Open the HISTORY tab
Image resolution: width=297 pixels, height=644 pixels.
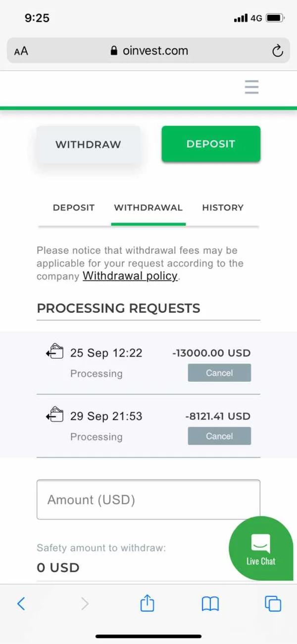pyautogui.click(x=223, y=208)
